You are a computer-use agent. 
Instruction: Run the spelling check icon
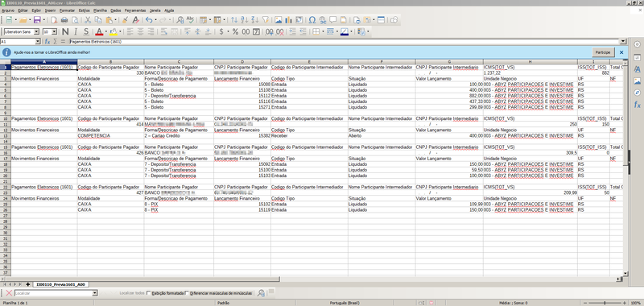point(190,19)
